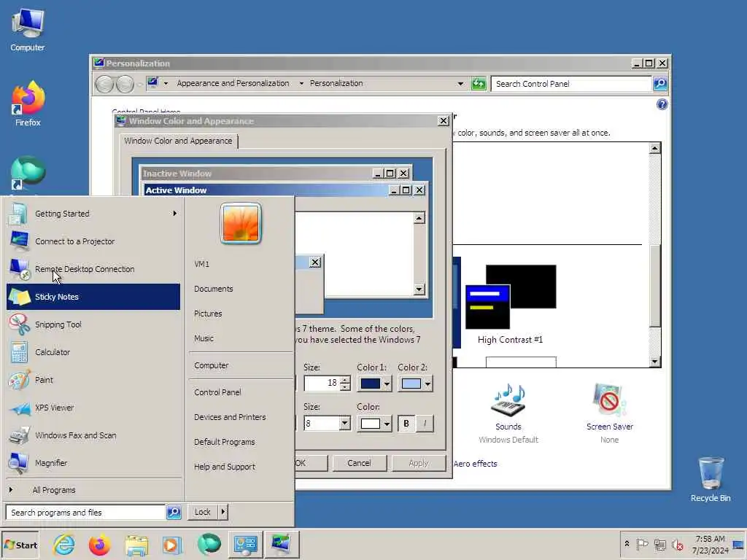This screenshot has width=747, height=560.
Task: Open Documents from Start menu
Action: pyautogui.click(x=214, y=289)
